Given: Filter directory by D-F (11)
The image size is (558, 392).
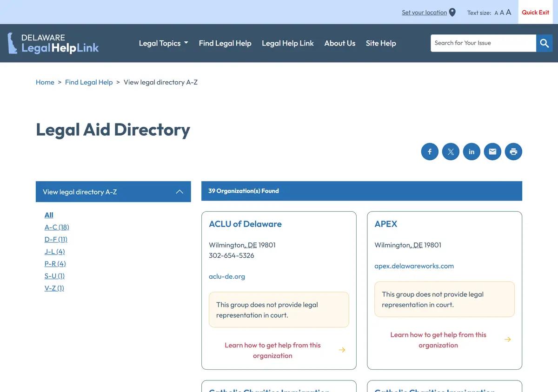Looking at the screenshot, I should (x=56, y=239).
